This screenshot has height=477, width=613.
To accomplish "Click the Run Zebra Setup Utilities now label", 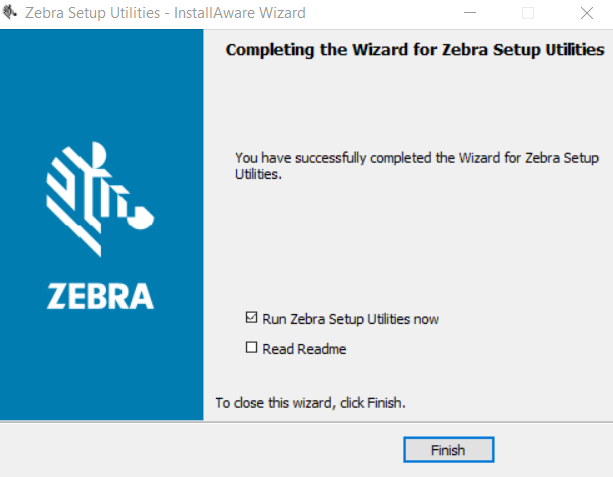I will pyautogui.click(x=350, y=320).
